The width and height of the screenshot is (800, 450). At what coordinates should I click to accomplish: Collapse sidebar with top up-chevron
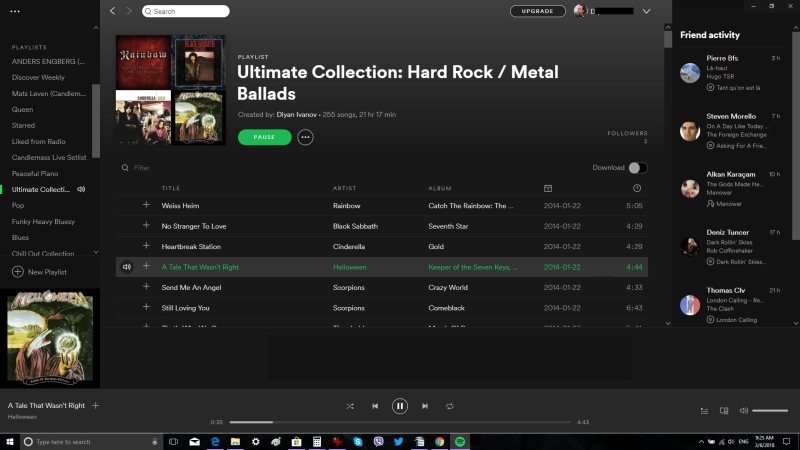tap(96, 28)
